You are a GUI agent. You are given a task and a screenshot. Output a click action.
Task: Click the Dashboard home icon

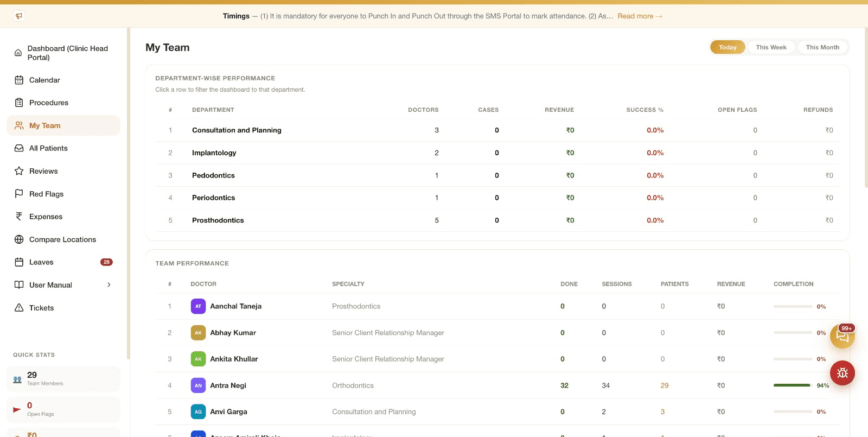[18, 53]
